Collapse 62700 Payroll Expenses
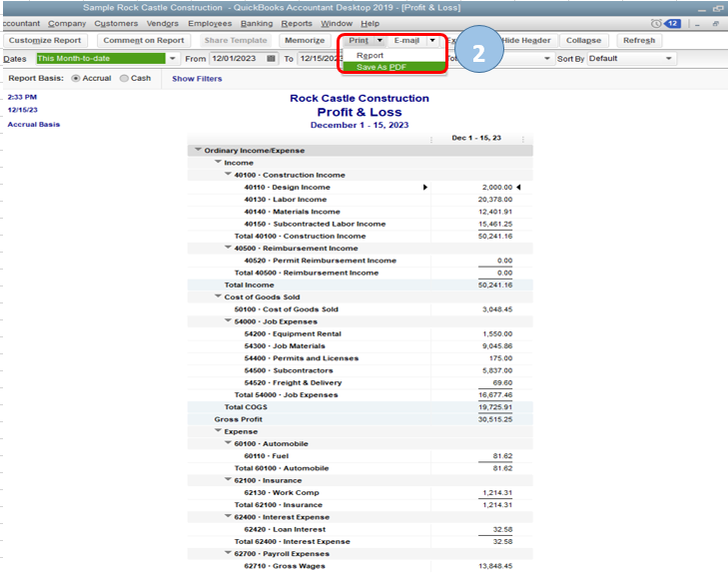 click(x=228, y=553)
